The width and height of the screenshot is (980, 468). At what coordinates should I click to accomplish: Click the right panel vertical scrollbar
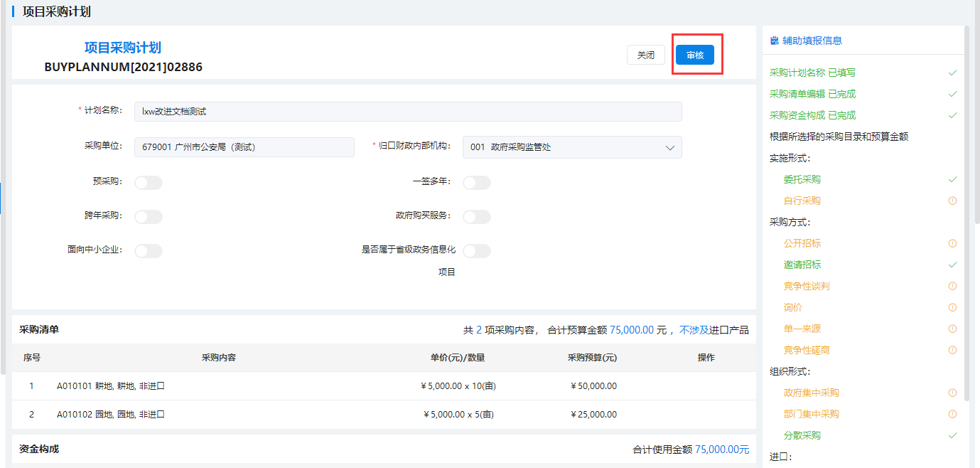pos(966,213)
